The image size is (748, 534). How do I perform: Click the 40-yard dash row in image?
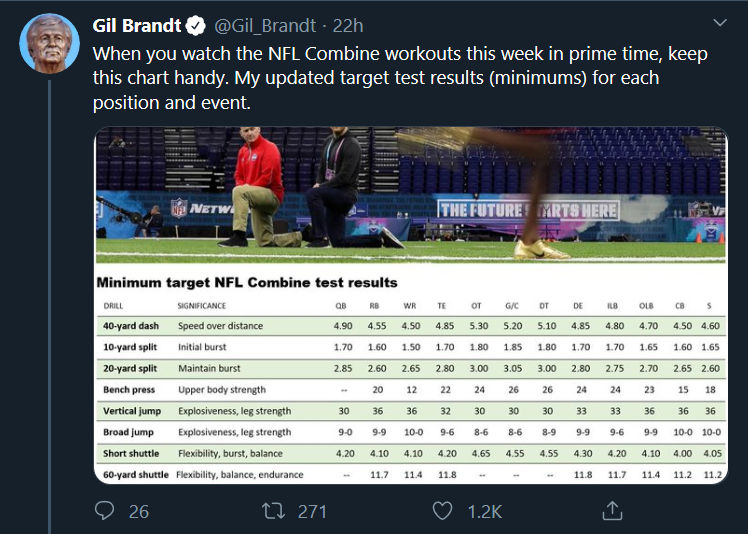click(x=411, y=326)
